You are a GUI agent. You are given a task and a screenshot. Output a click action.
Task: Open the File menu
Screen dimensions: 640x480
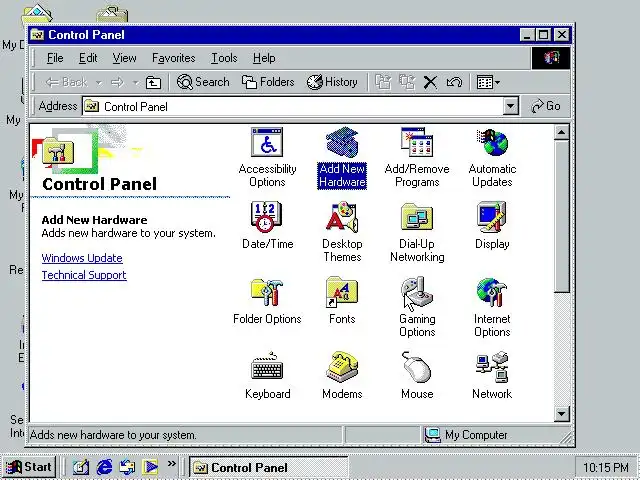55,58
